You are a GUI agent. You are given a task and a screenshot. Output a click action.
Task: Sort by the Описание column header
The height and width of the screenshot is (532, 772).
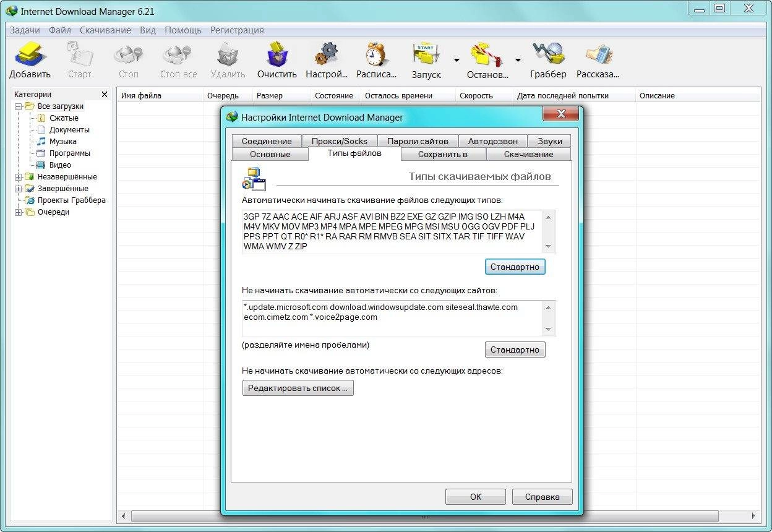point(698,95)
